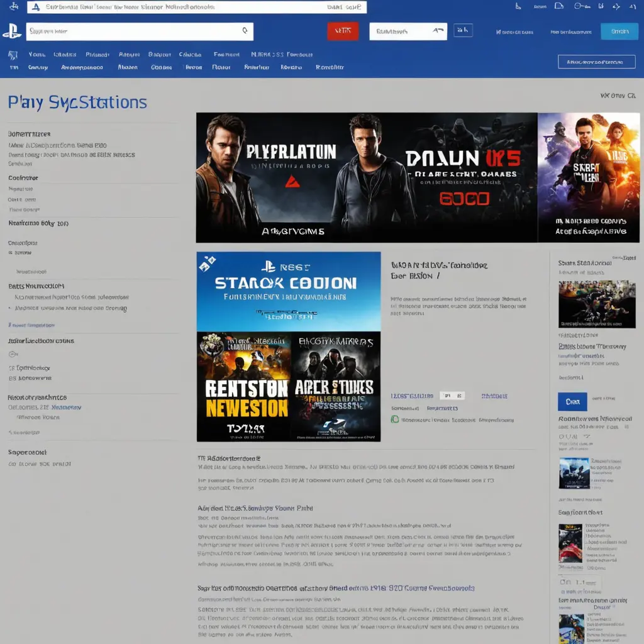Click the magnifier icon in the search box
The image size is (644, 644).
(x=245, y=30)
